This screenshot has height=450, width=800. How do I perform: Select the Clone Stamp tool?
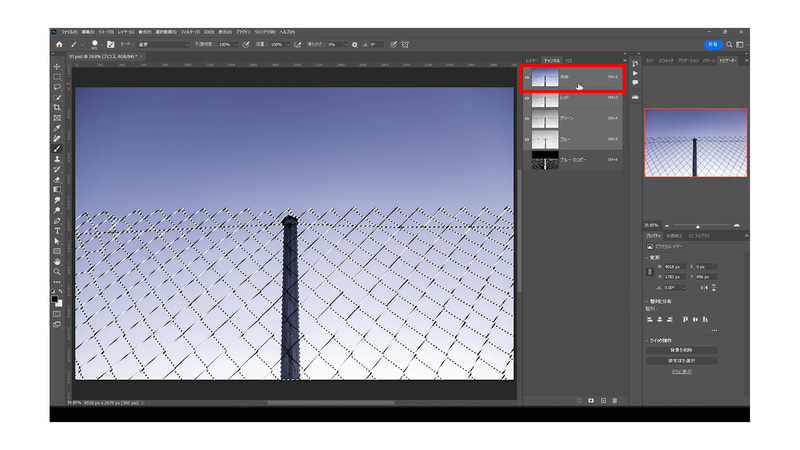tap(57, 159)
